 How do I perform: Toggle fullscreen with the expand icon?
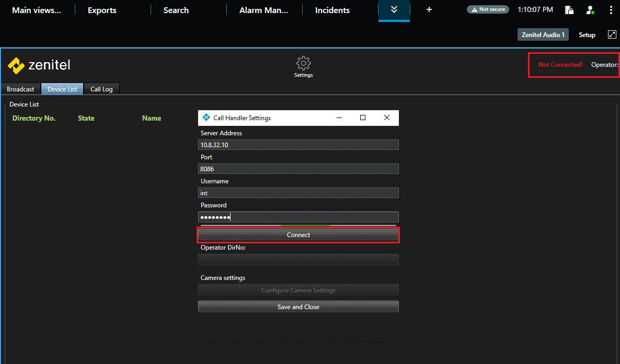coord(612,34)
